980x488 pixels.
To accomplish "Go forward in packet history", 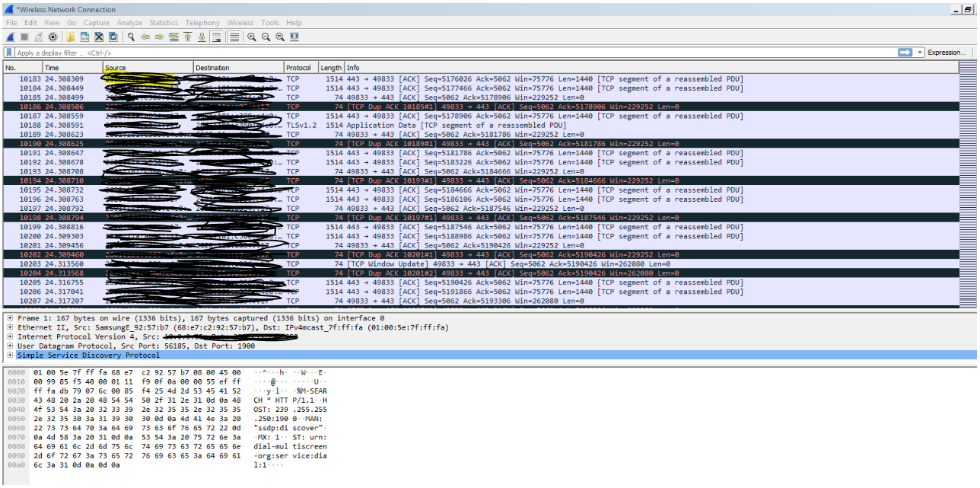I will coord(160,37).
